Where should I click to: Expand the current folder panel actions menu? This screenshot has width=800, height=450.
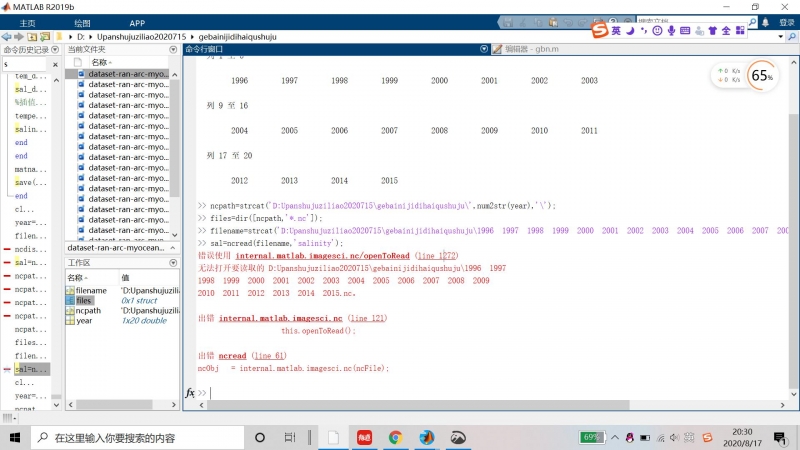(172, 49)
